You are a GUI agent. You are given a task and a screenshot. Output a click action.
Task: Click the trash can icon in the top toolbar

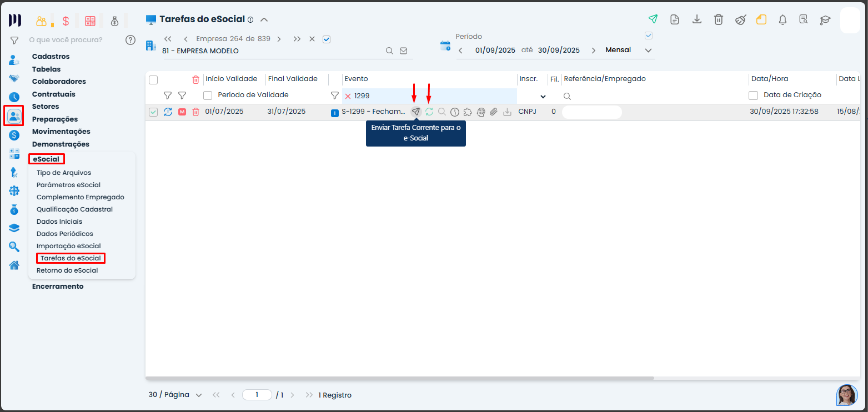[719, 19]
